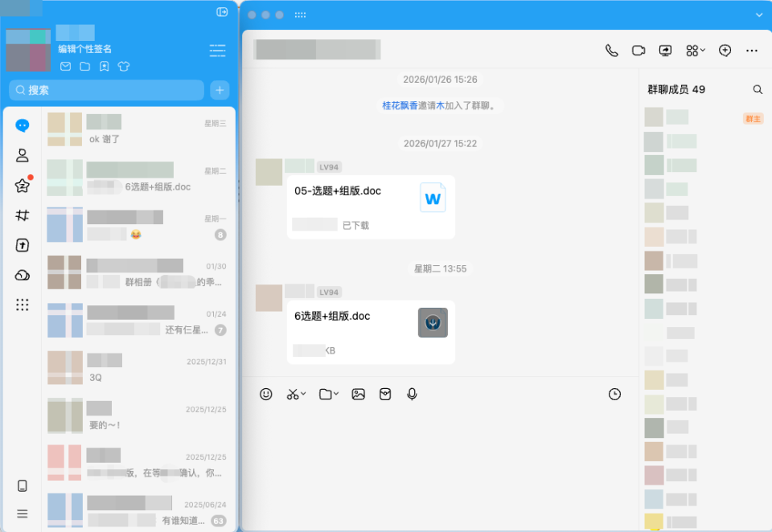Open starred favorites in the left sidebar

pos(22,185)
